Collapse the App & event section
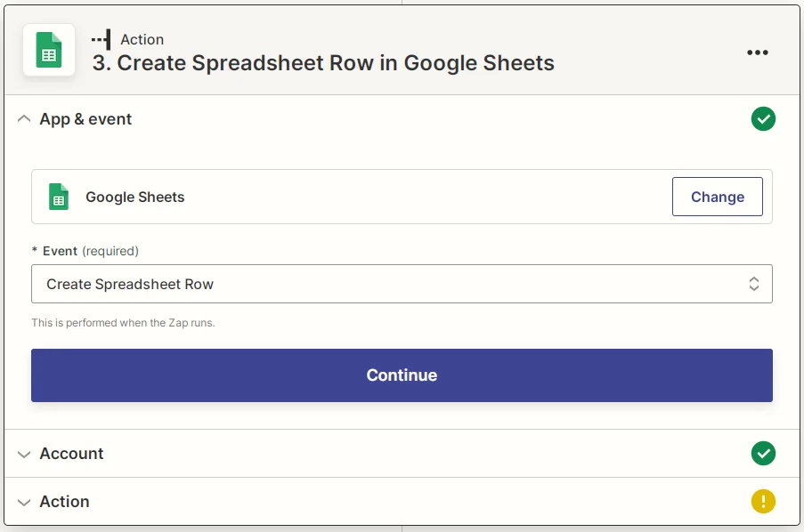 coord(24,118)
